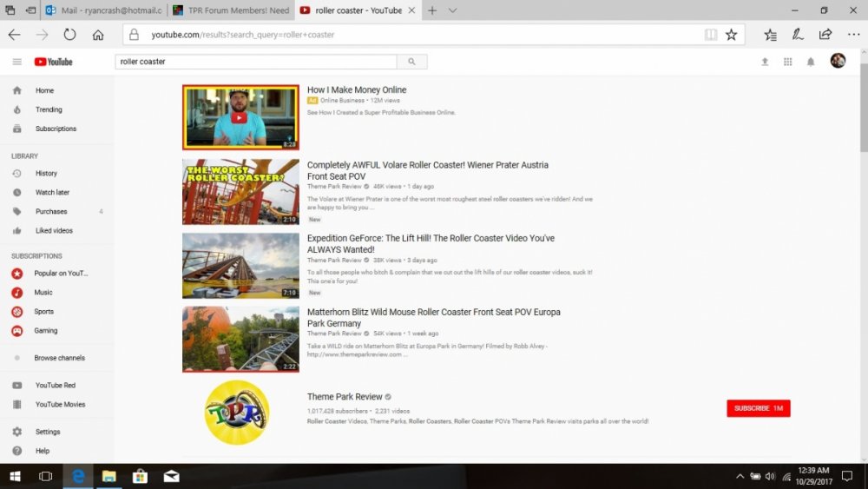
Task: Open the YouTube apps grid icon
Action: 788,62
